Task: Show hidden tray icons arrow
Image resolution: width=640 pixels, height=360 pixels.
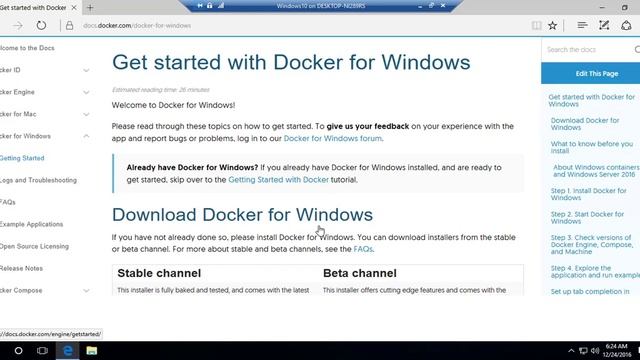Action: coord(571,351)
